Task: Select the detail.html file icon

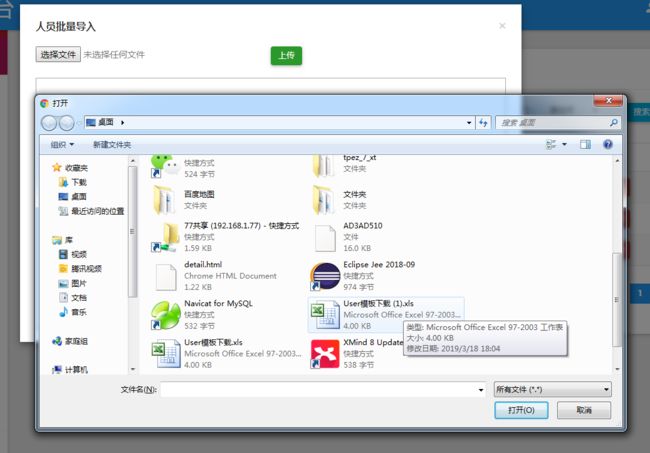Action: tap(166, 276)
